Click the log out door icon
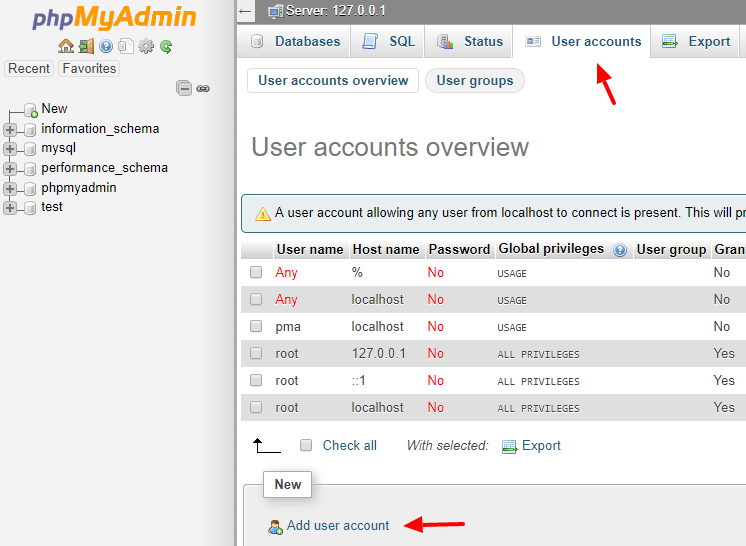The width and height of the screenshot is (746, 546). (86, 46)
